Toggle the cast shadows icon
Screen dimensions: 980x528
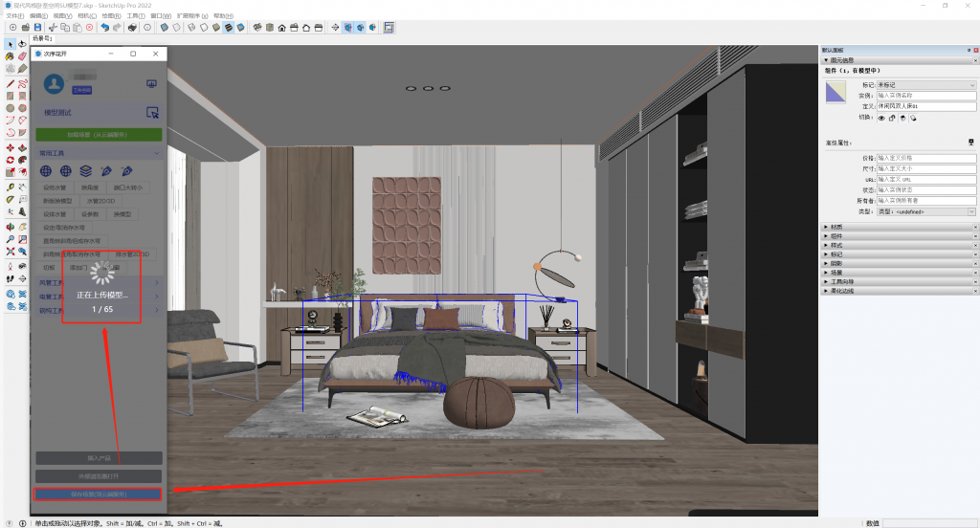[x=913, y=118]
